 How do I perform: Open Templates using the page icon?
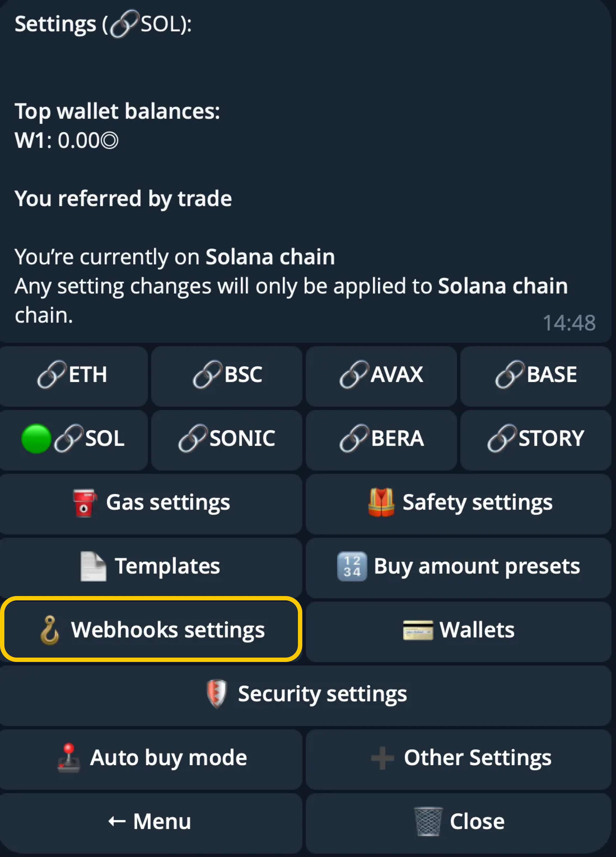[93, 566]
